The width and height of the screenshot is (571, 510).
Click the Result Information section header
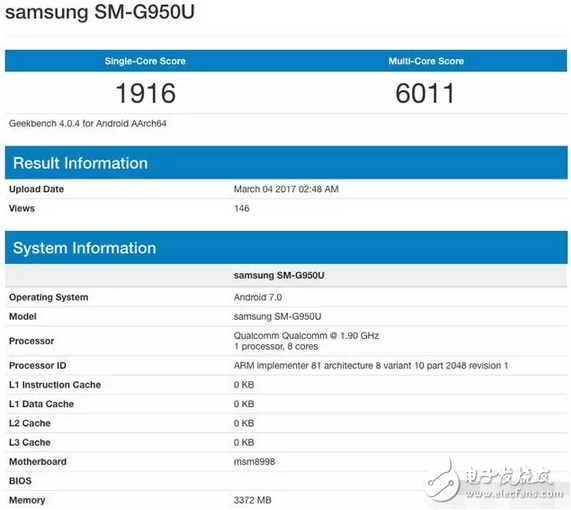(x=80, y=163)
